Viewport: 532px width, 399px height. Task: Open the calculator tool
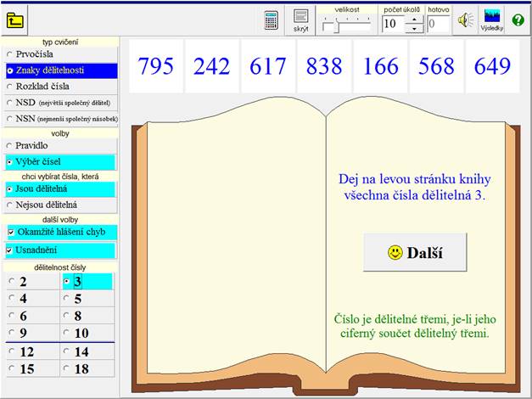click(271, 20)
